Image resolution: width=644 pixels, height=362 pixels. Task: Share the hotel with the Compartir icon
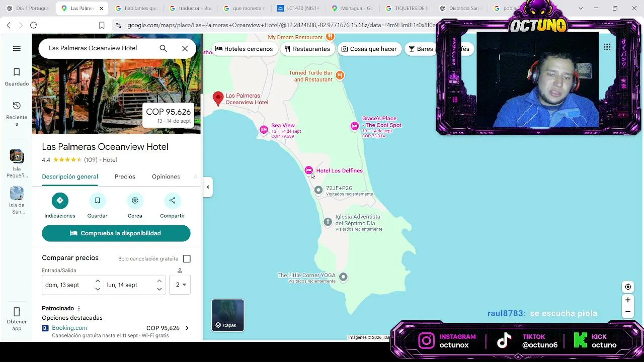pyautogui.click(x=172, y=201)
